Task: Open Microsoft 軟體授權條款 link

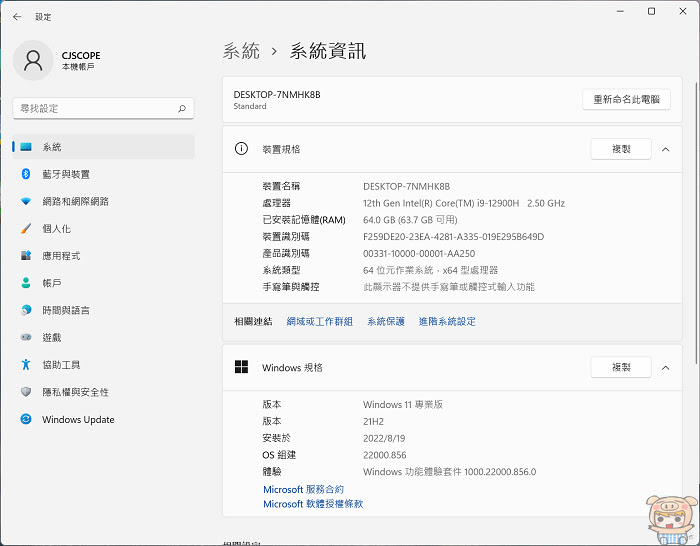Action: (x=313, y=504)
